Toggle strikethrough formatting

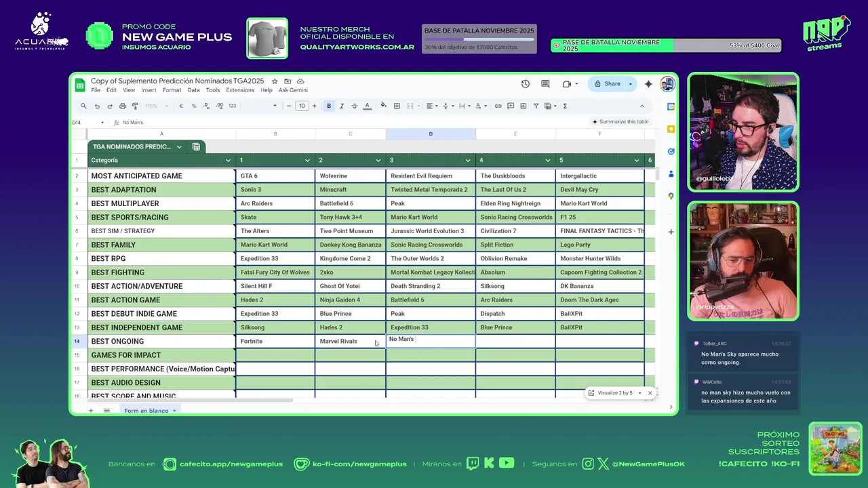[354, 106]
